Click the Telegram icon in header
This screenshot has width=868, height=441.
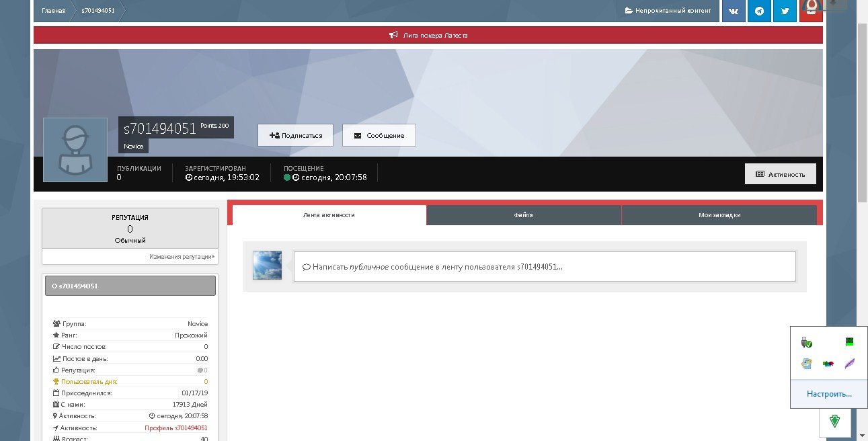[x=759, y=11]
